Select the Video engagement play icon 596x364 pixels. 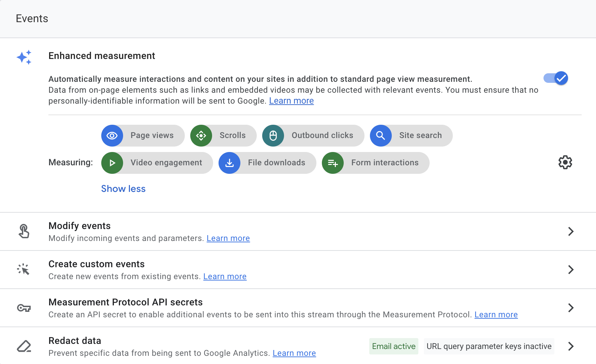pyautogui.click(x=112, y=163)
